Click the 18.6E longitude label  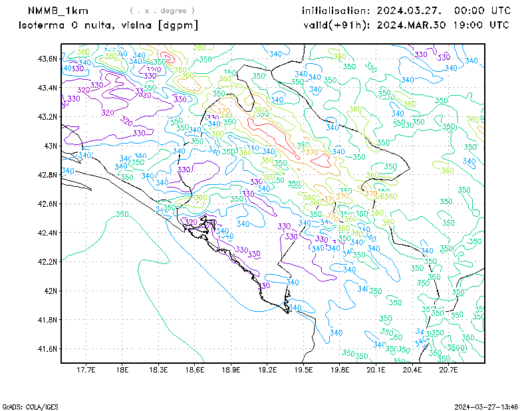[x=195, y=370]
